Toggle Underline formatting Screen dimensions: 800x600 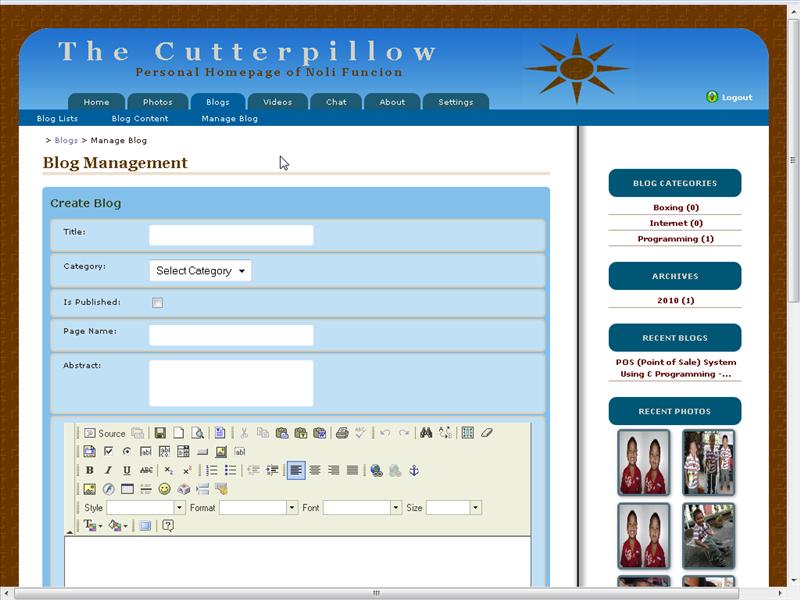click(127, 470)
